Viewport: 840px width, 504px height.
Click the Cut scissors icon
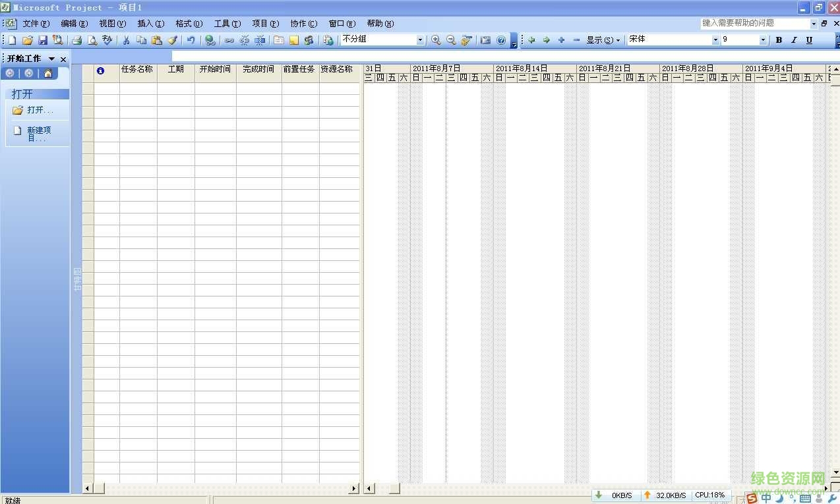pos(126,40)
